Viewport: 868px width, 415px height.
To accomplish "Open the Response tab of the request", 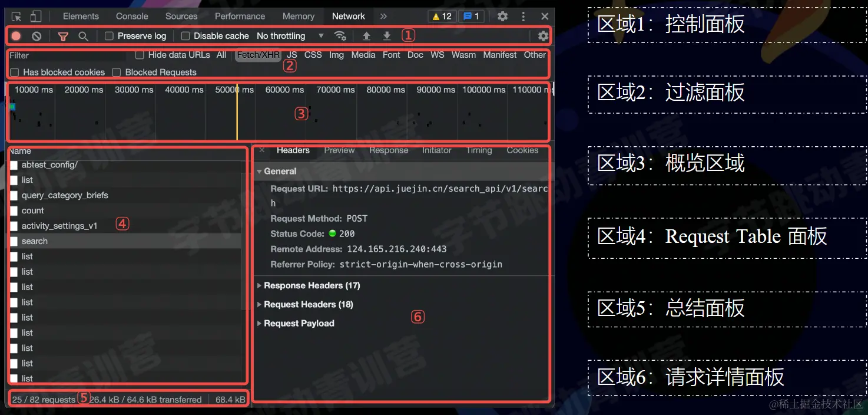I will click(389, 150).
